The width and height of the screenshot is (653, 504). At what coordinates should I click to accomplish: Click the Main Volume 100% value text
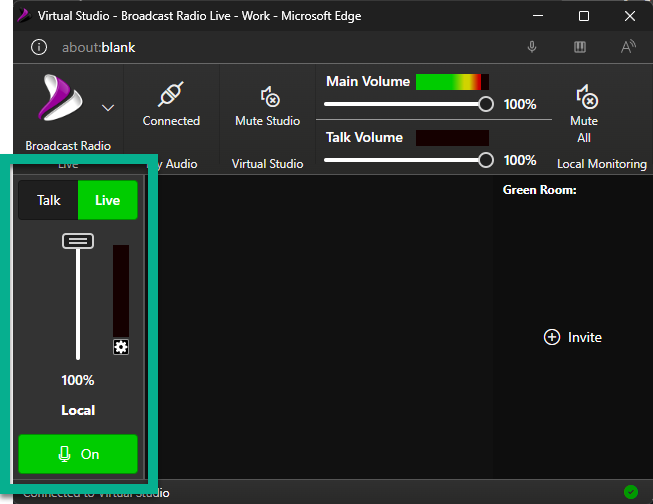520,104
